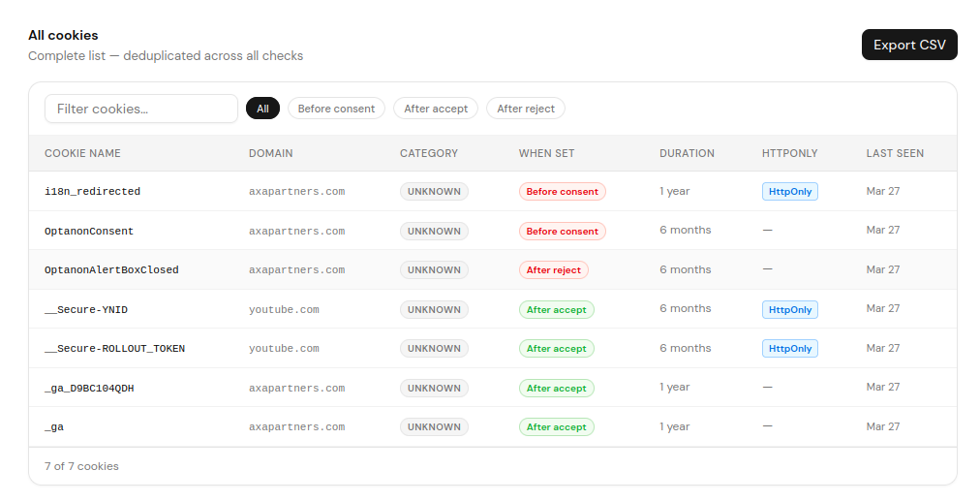Viewport: 980px width, 502px height.
Task: Focus the Filter cookies input field
Action: (x=141, y=109)
